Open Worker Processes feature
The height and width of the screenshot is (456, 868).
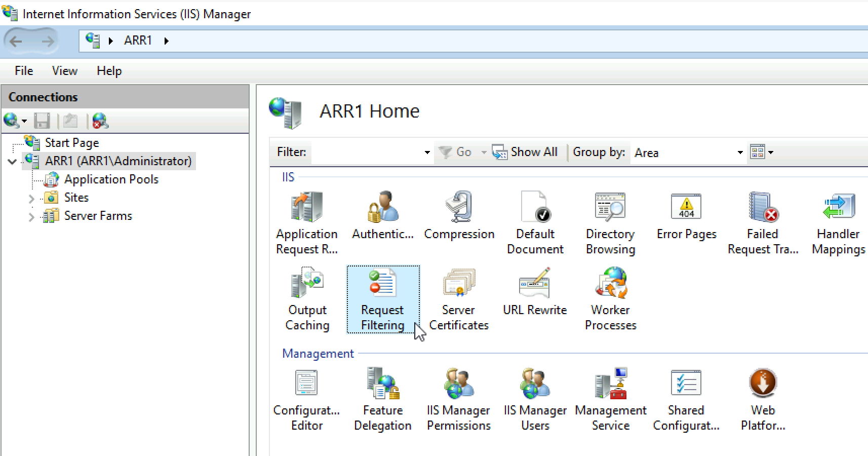coord(611,299)
